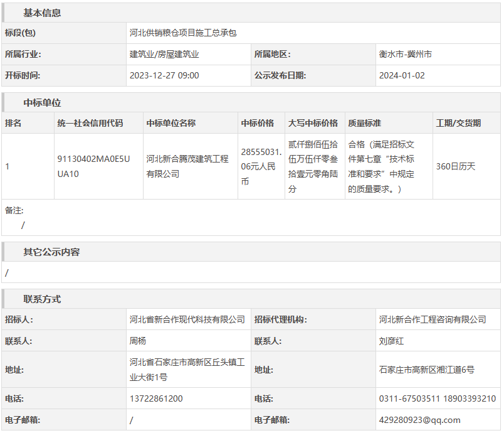
Task: Select publication date 2024-01-02
Action: pyautogui.click(x=402, y=75)
